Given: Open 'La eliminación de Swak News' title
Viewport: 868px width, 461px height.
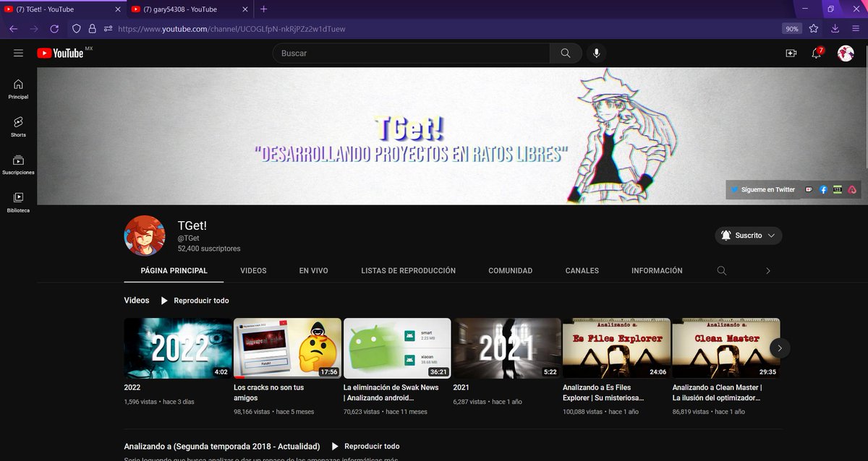Looking at the screenshot, I should click(391, 392).
